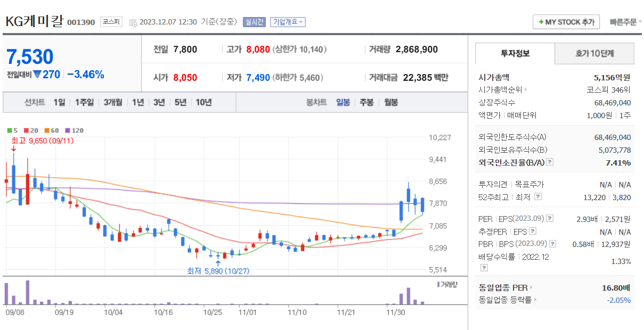Viewport: 644px width, 330px height.
Task: Click the 최고 9,650 red arrow marker
Action: click(x=13, y=148)
